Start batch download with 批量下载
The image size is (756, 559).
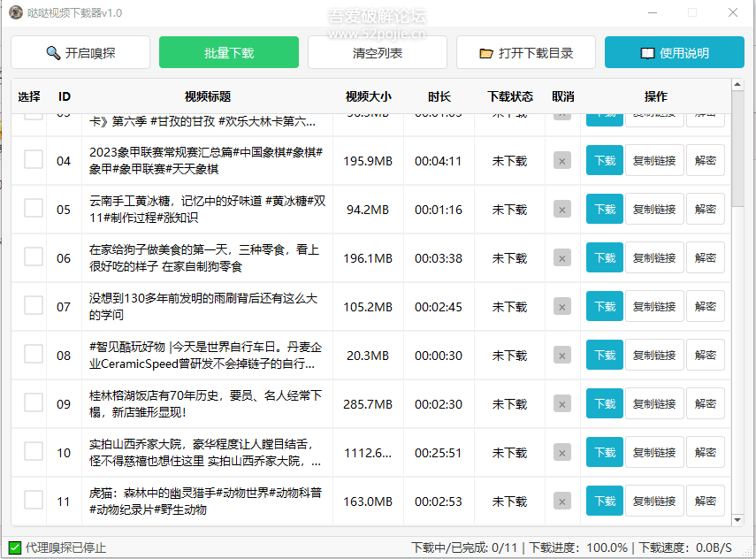coord(228,52)
